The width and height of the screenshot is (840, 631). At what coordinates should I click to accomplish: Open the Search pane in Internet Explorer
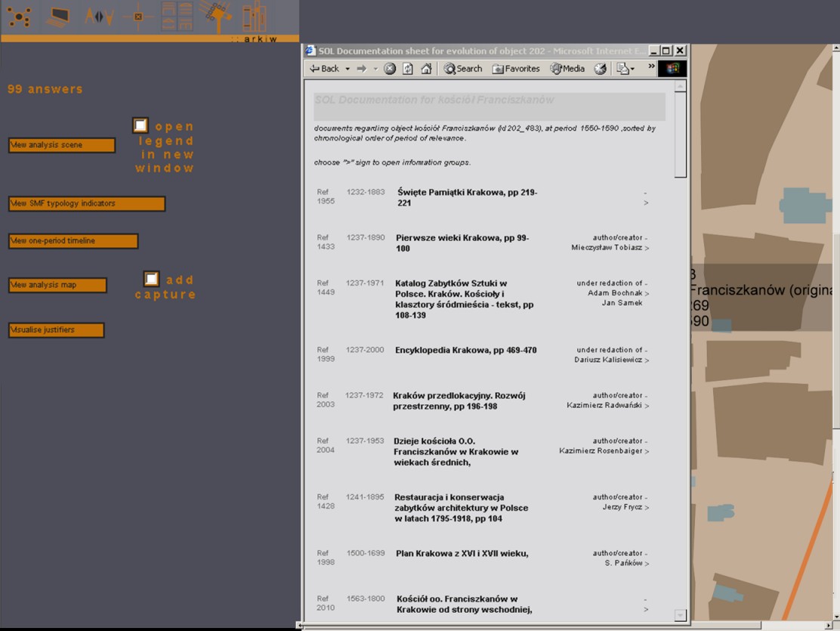coord(463,69)
